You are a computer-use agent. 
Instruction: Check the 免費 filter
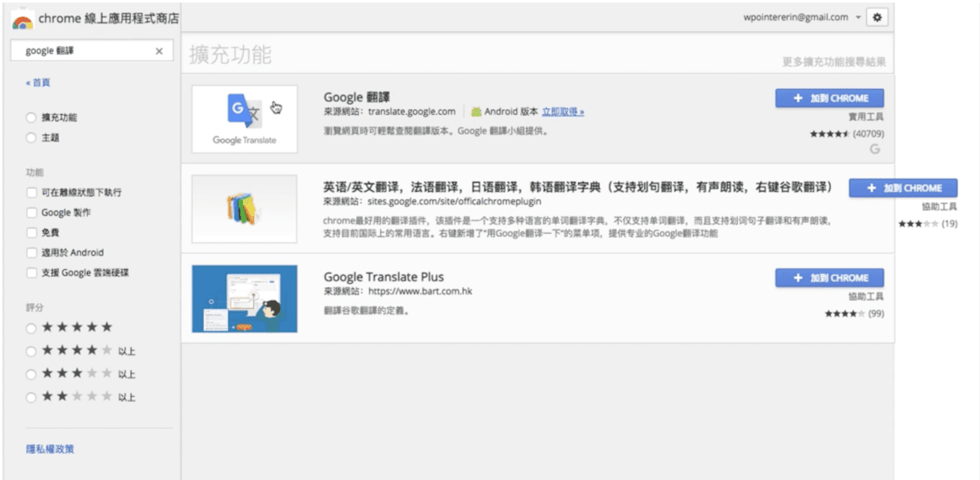(x=31, y=233)
